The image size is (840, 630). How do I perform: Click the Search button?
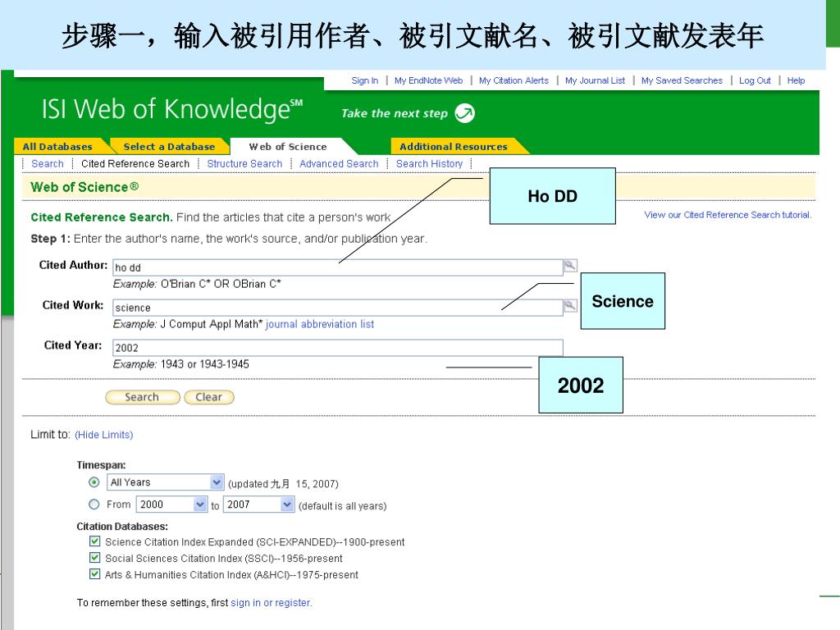[x=143, y=397]
